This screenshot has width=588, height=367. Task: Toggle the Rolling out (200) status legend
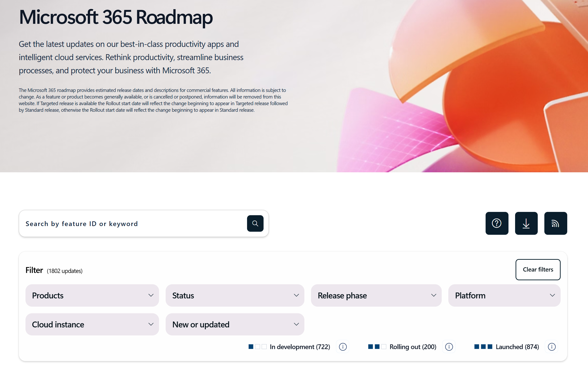pos(402,346)
